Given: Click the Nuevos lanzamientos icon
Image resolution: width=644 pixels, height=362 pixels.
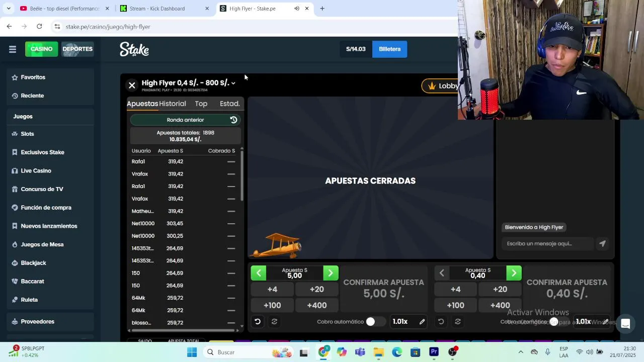Looking at the screenshot, I should coord(15,226).
